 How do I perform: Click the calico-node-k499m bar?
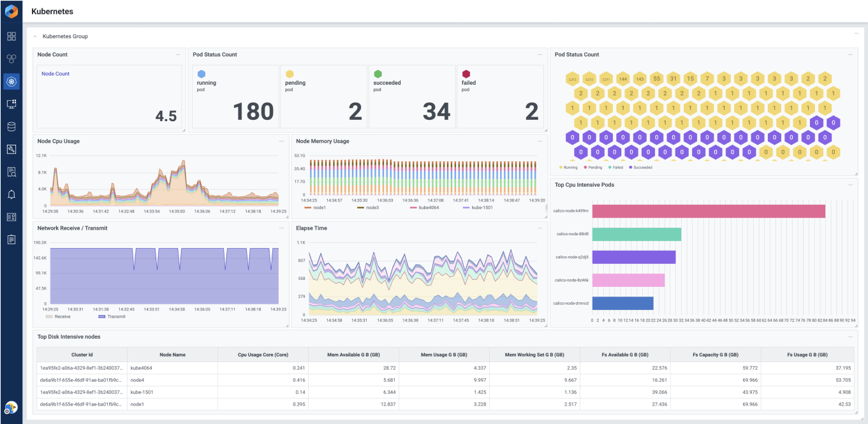pos(709,211)
